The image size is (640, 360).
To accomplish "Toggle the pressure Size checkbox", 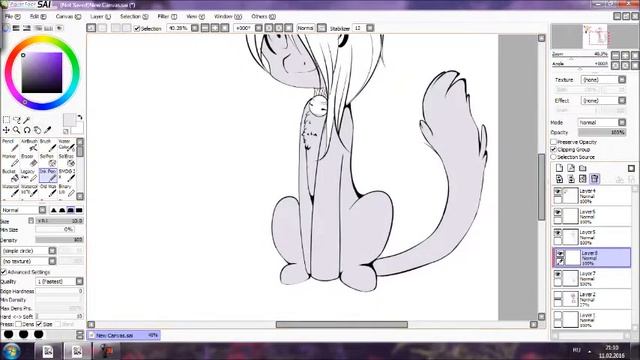I will tap(39, 324).
